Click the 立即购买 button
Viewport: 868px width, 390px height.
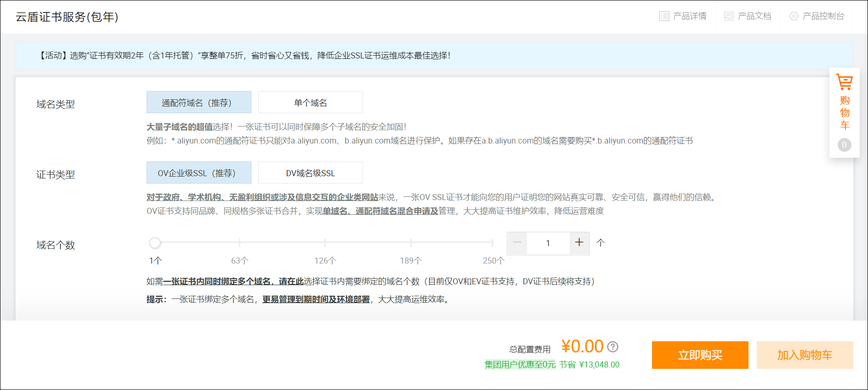pyautogui.click(x=700, y=355)
